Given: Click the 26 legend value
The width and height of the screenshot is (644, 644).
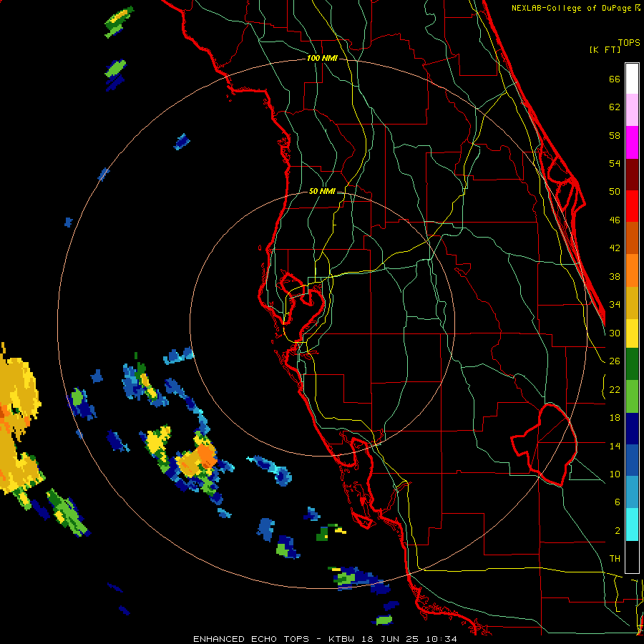Looking at the screenshot, I should pos(615,361).
